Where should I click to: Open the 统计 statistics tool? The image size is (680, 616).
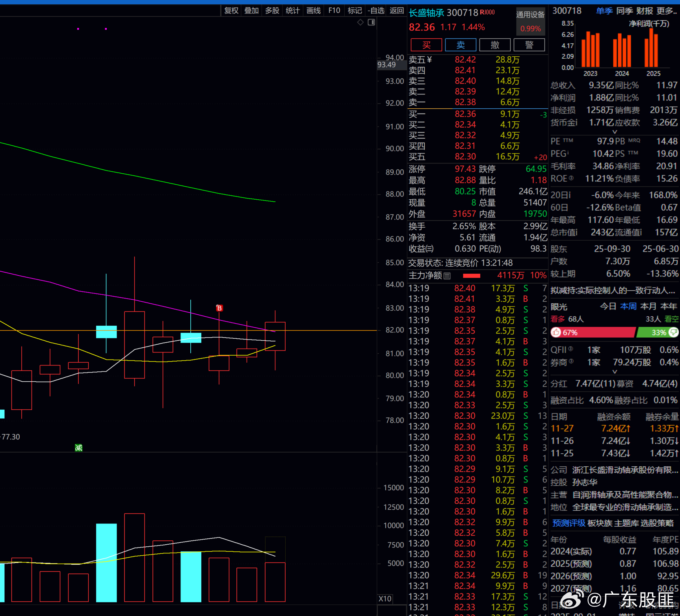point(293,11)
